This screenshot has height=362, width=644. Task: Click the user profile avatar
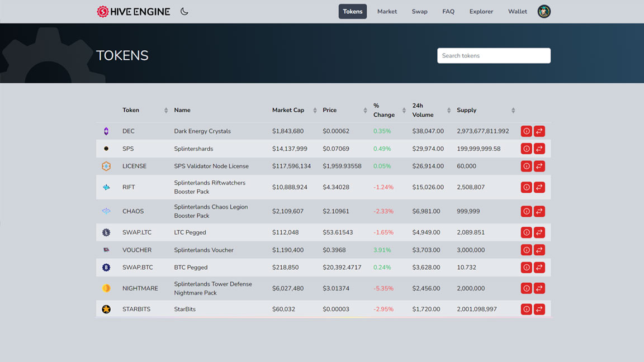[x=544, y=12]
